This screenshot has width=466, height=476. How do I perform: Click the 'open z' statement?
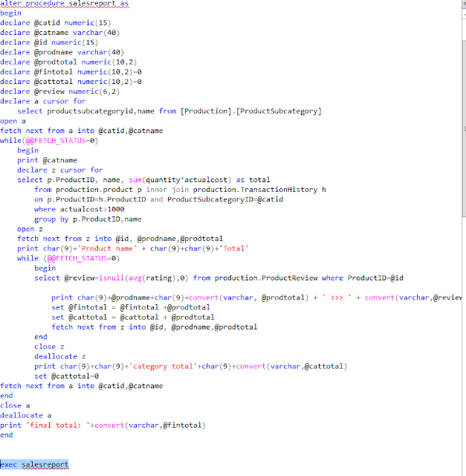(x=30, y=229)
